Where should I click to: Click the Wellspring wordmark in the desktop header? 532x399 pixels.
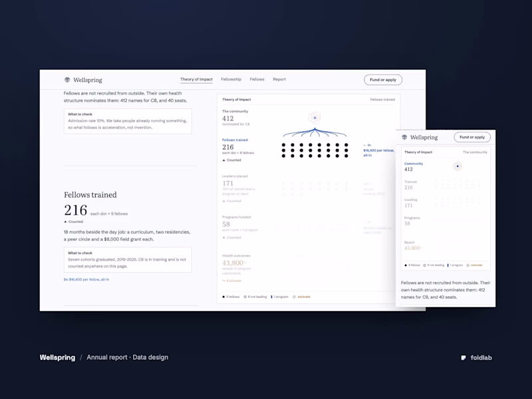[88, 80]
